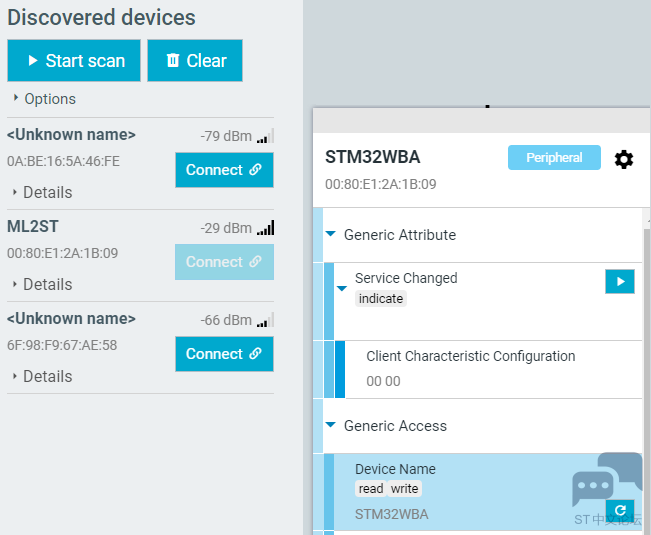
Task: Expand Details for the ML2ST device
Action: 42,284
